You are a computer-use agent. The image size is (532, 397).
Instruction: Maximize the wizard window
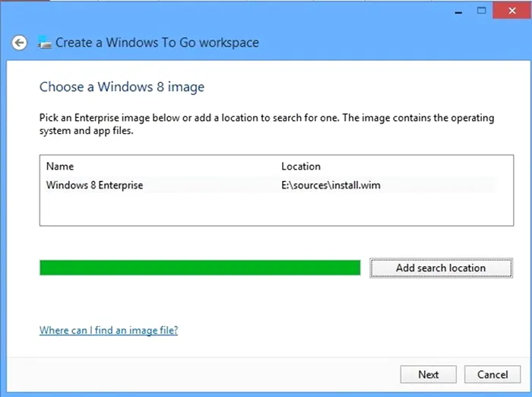point(481,11)
